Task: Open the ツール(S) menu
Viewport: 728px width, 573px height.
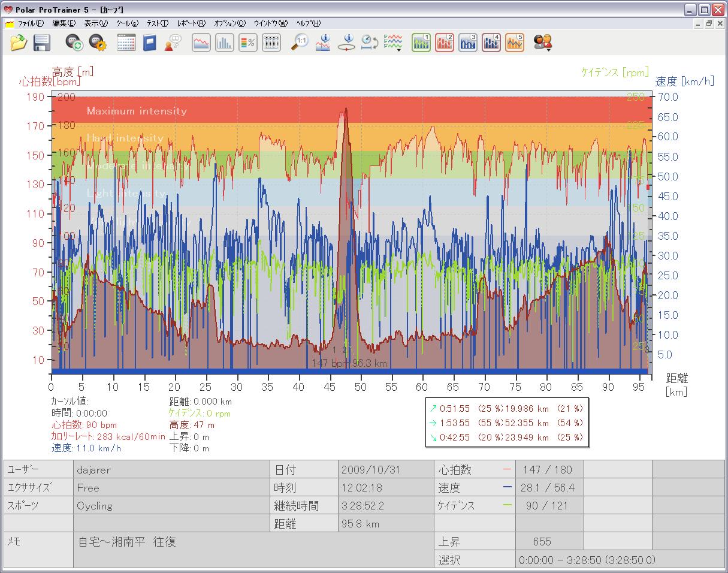Action: tap(127, 23)
